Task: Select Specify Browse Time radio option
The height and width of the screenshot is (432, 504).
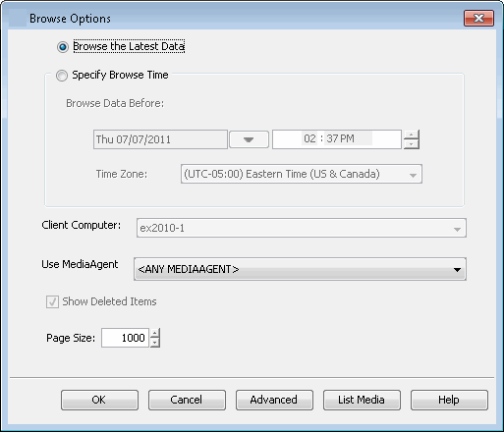Action: (x=62, y=76)
